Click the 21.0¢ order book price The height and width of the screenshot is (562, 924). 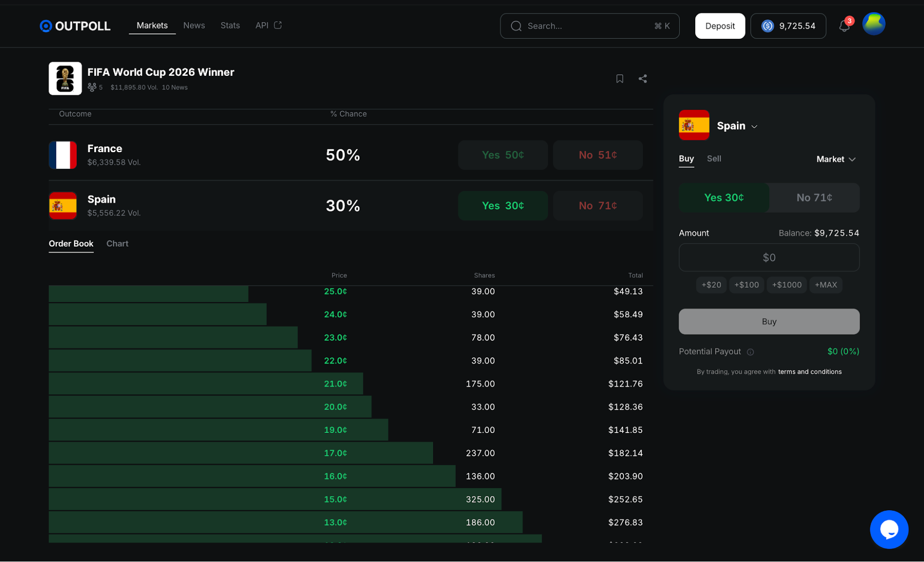pos(335,383)
